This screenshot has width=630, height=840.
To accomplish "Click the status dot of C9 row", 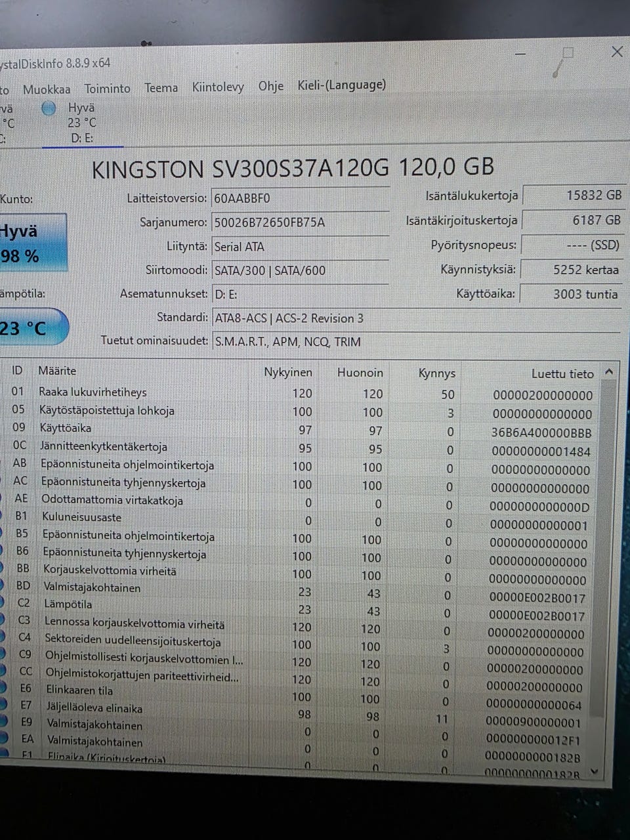I will point(3,654).
